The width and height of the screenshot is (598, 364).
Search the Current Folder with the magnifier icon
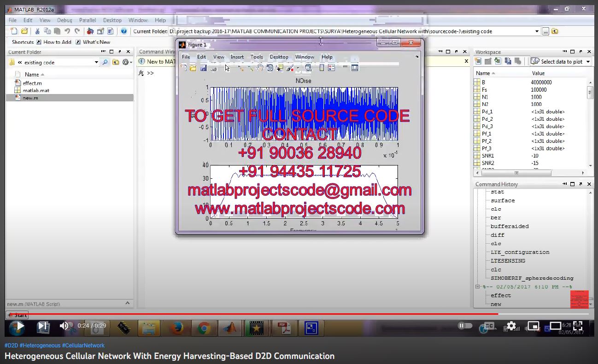click(x=105, y=62)
